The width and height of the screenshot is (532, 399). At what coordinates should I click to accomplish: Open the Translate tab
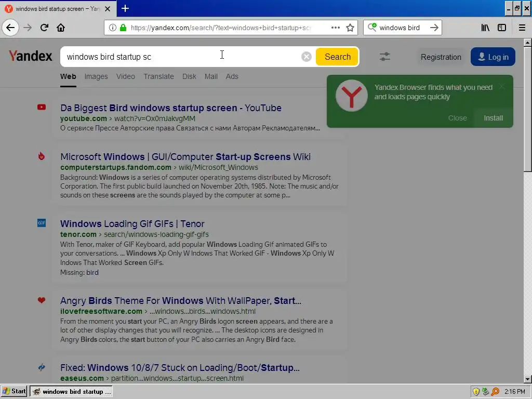click(158, 76)
